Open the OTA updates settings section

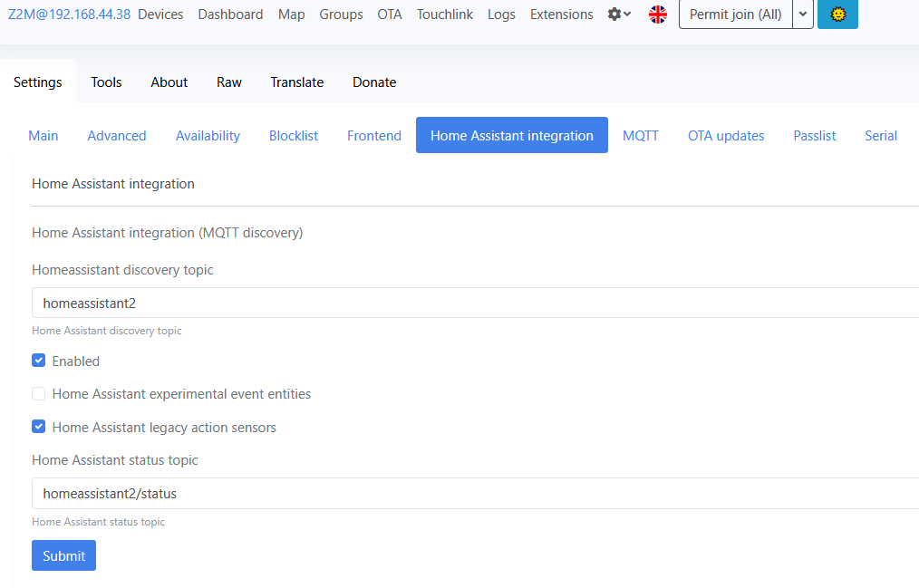point(726,135)
